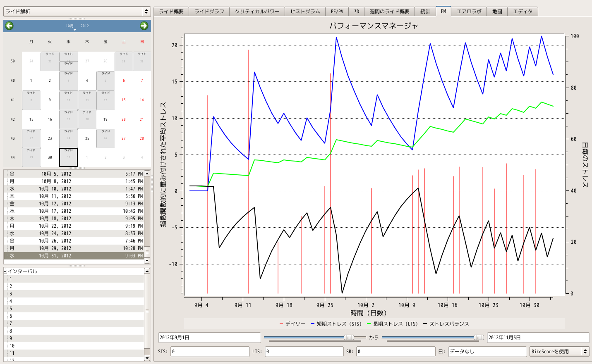
Task: Select the ride on 10月 12, 2012
Action: 74,204
